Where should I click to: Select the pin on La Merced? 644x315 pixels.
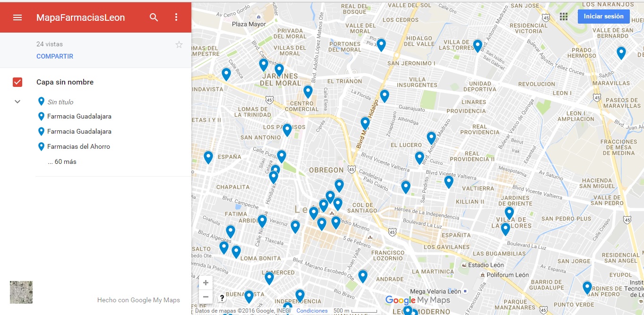(x=269, y=278)
